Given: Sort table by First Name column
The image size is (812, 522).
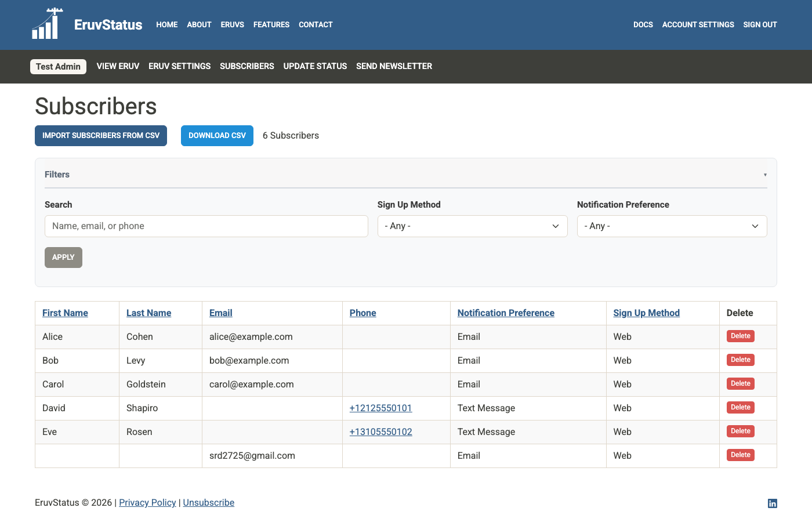Looking at the screenshot, I should point(65,313).
